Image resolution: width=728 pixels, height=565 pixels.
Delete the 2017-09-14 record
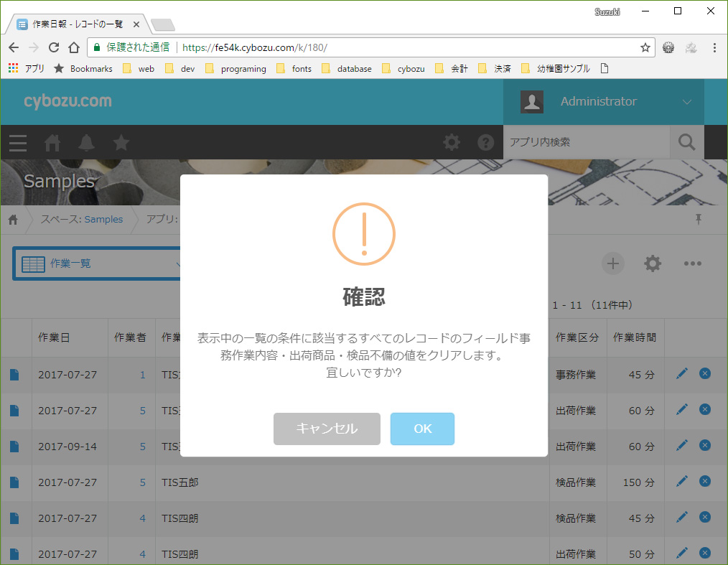click(705, 445)
